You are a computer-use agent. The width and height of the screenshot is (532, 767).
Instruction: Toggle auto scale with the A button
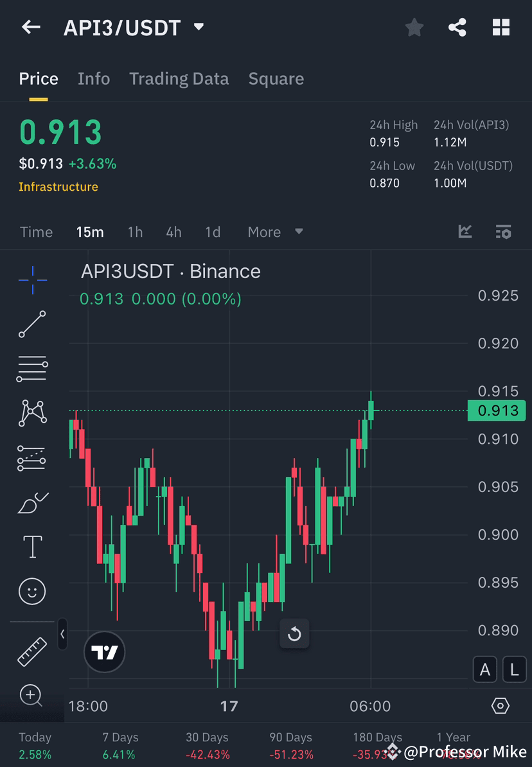[485, 669]
